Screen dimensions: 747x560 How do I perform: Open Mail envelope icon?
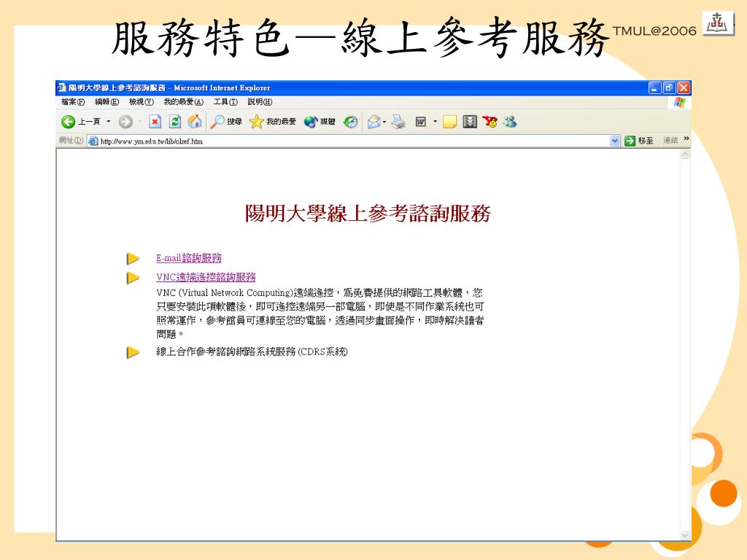point(374,122)
